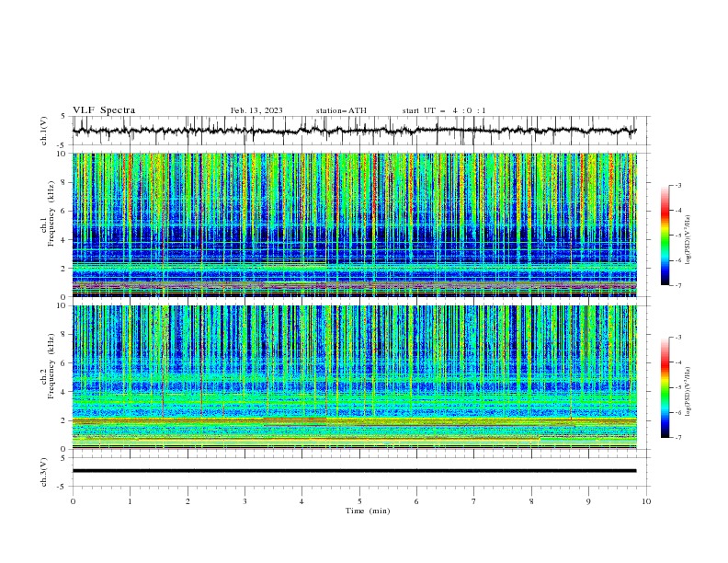
Task: Click the time axis tick label '0'
Action: pyautogui.click(x=73, y=501)
